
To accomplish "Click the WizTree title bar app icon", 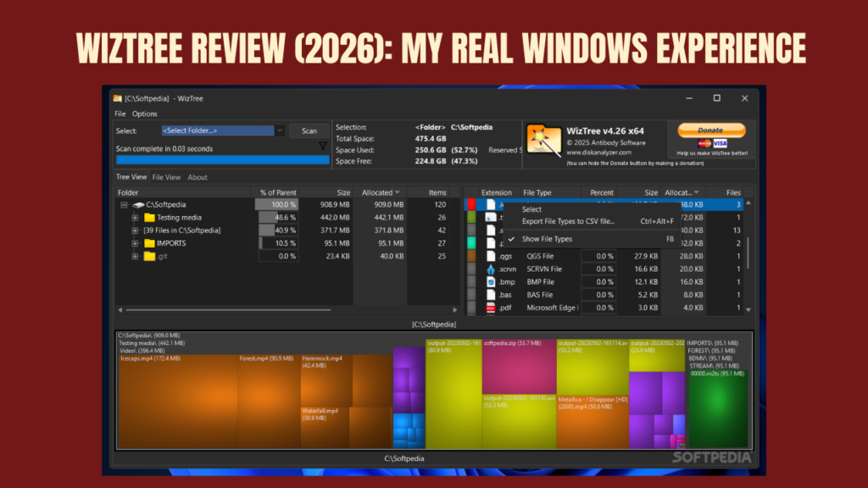I will [x=117, y=98].
